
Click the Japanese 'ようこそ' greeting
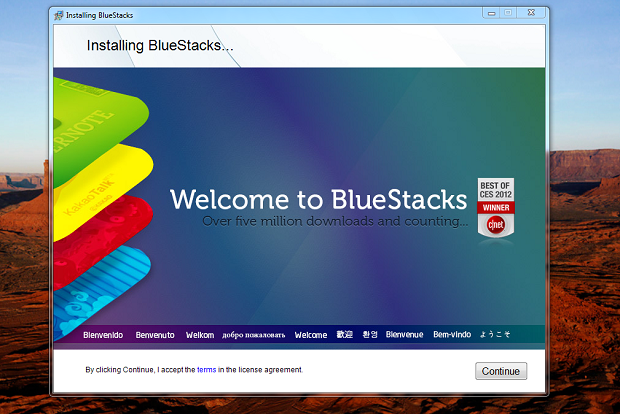pos(495,335)
